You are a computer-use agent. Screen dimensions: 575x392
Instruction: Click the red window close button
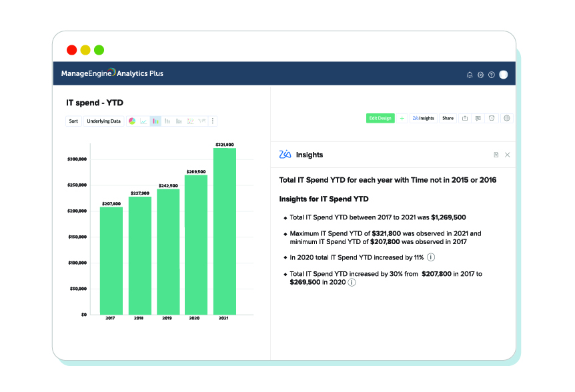point(72,50)
